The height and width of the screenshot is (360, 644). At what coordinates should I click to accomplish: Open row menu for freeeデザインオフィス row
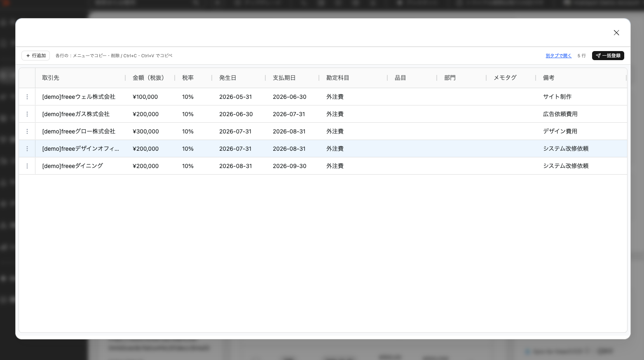coord(27,149)
